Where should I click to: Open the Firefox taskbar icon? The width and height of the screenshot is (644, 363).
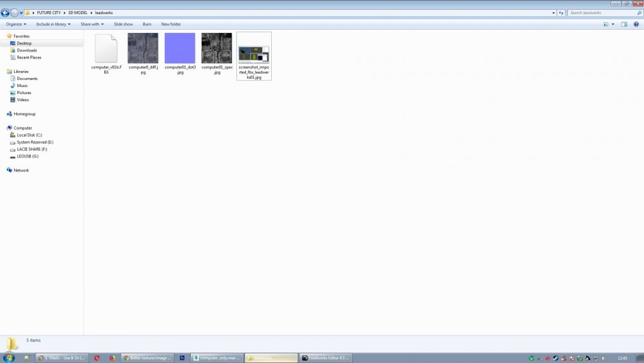[x=111, y=358]
